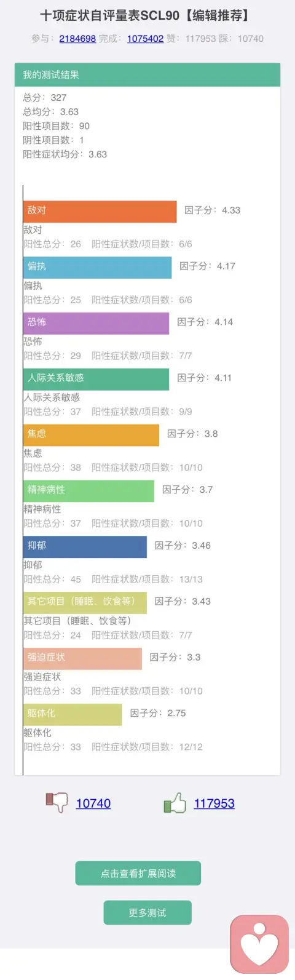
Task: Click the green thumbs-up icon
Action: [175, 802]
